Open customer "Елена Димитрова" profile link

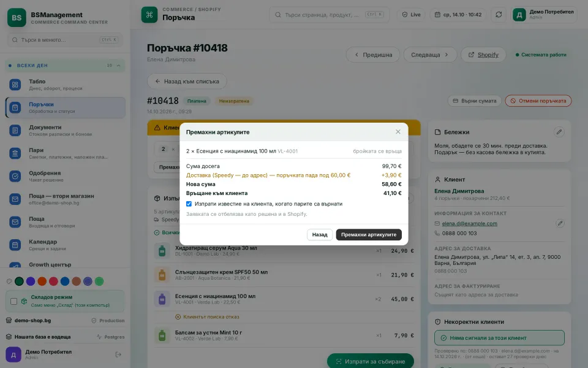[x=459, y=191]
